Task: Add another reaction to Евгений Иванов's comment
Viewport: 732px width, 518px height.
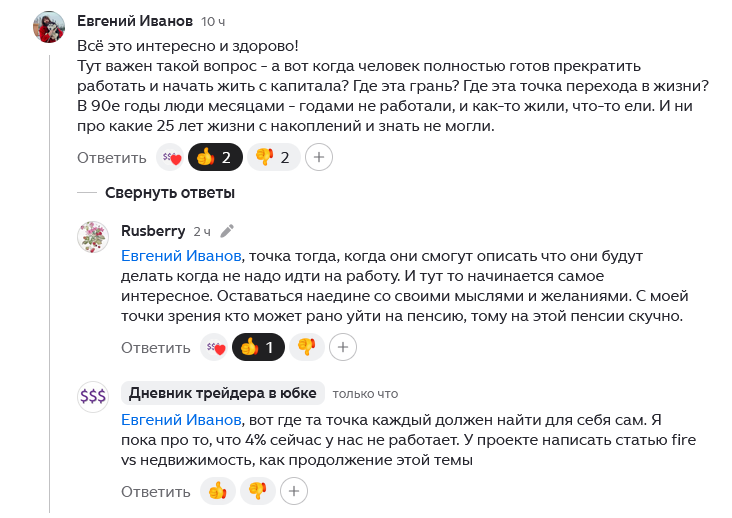Action: coord(319,157)
